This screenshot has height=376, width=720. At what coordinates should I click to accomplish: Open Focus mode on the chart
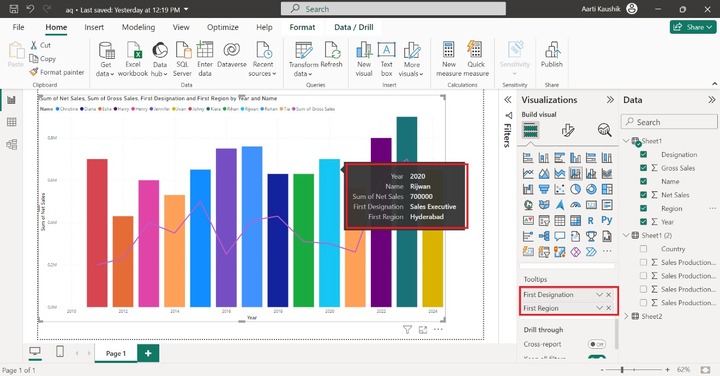pos(423,330)
